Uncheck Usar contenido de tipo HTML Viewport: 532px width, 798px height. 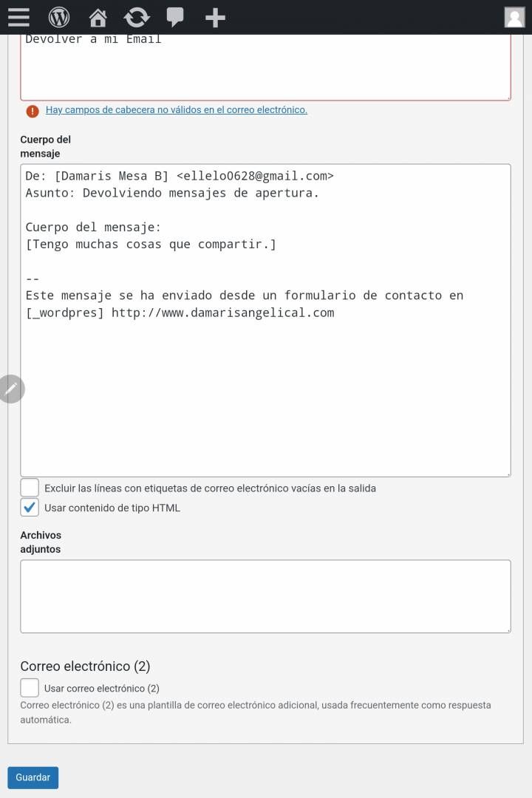coord(30,508)
